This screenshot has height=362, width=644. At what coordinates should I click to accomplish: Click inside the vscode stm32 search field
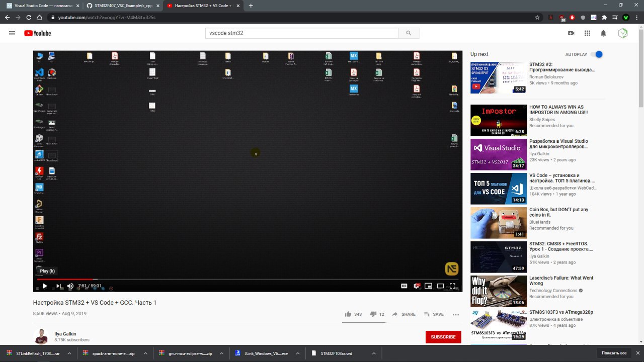302,33
